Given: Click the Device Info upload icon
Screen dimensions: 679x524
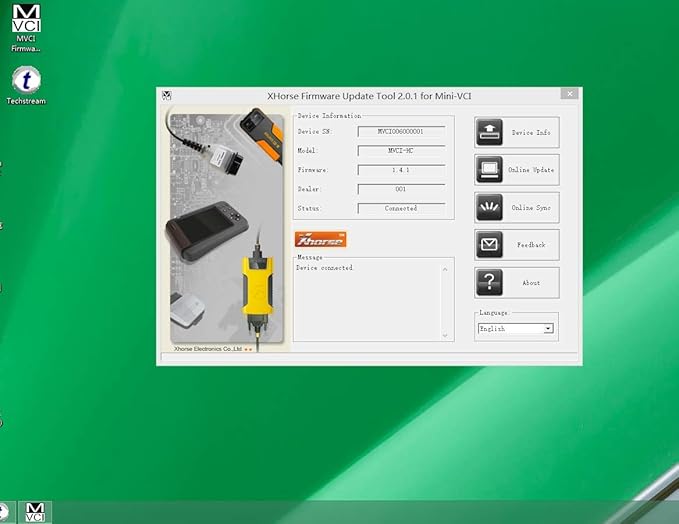Looking at the screenshot, I should click(489, 132).
